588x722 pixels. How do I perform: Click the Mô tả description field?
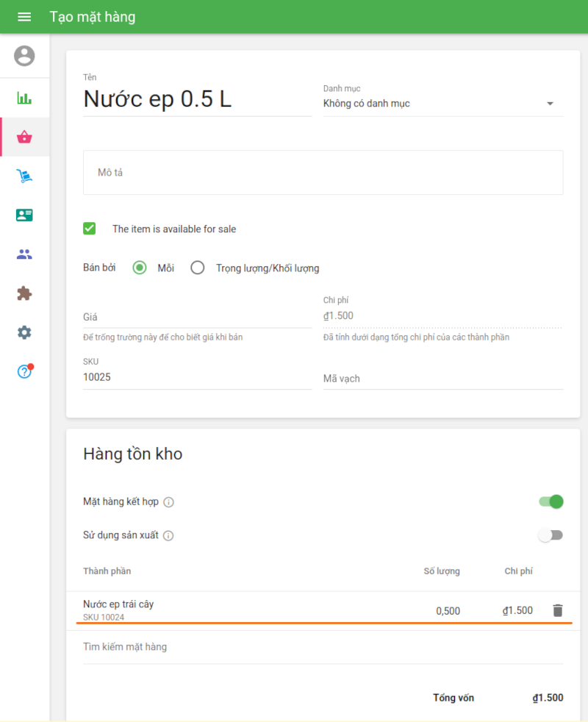click(x=323, y=172)
